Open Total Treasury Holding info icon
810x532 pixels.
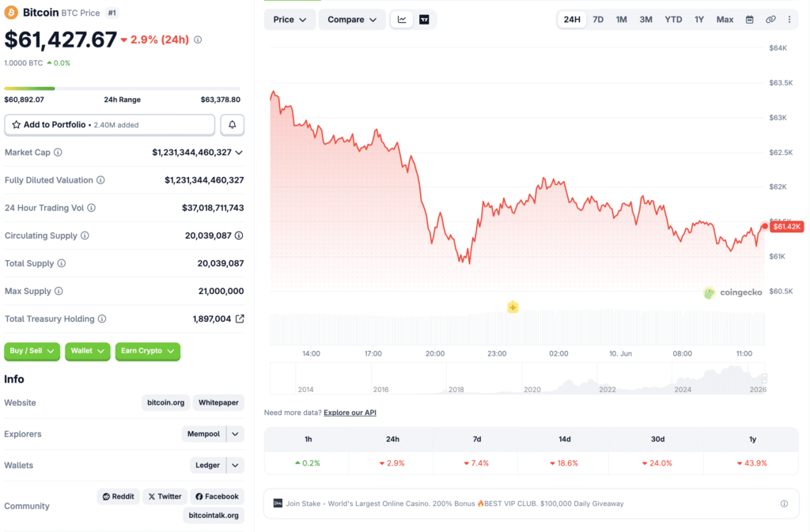pyautogui.click(x=102, y=319)
